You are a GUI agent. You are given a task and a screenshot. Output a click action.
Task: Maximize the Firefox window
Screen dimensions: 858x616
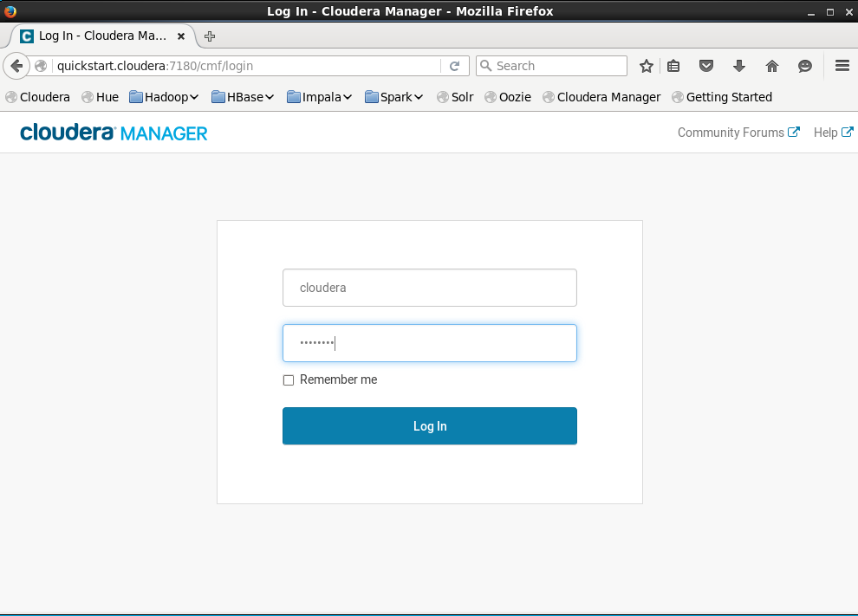click(830, 12)
